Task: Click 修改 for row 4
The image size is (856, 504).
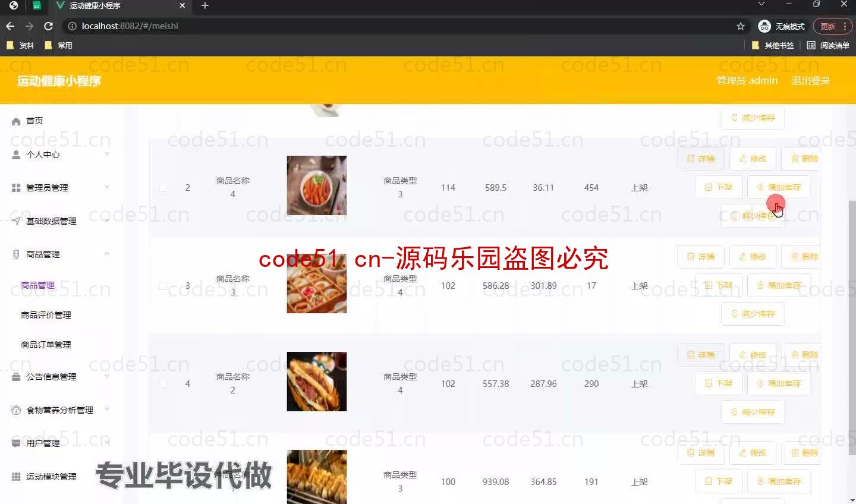Action: click(753, 355)
